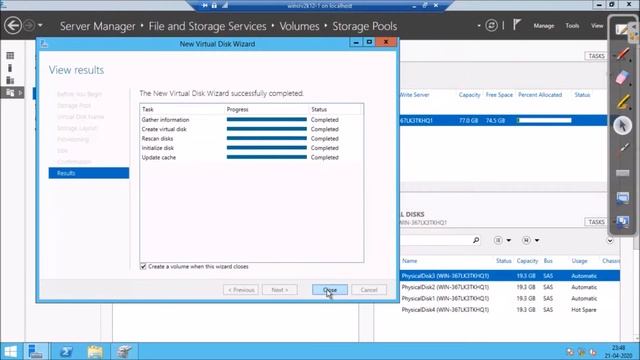Screen dimensions: 640x360
Task: Select the Results step in wizard
Action: (x=89, y=173)
